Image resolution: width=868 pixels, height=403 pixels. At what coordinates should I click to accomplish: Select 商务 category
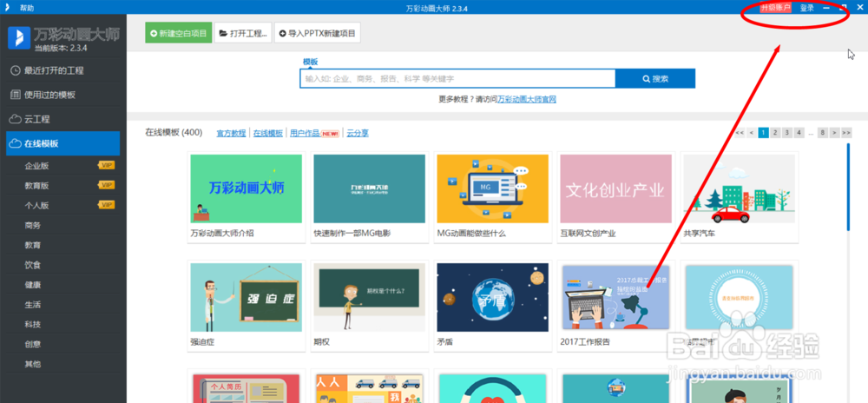33,225
